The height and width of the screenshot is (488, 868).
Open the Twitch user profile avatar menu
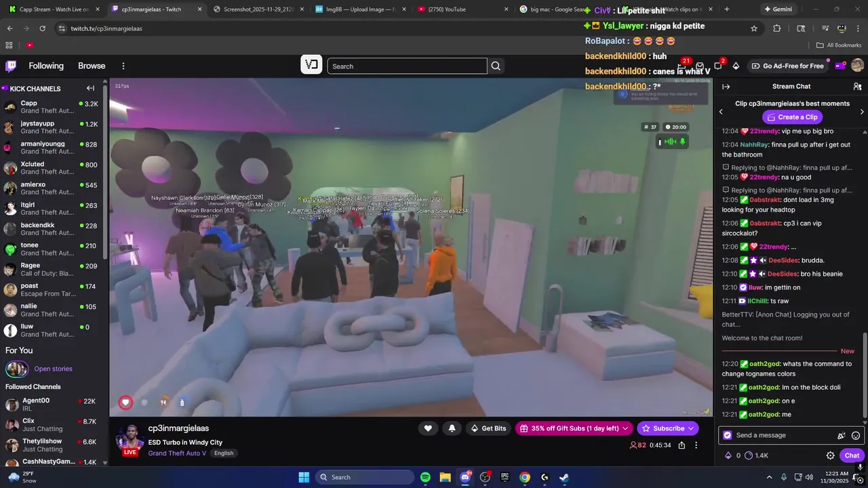tap(857, 66)
